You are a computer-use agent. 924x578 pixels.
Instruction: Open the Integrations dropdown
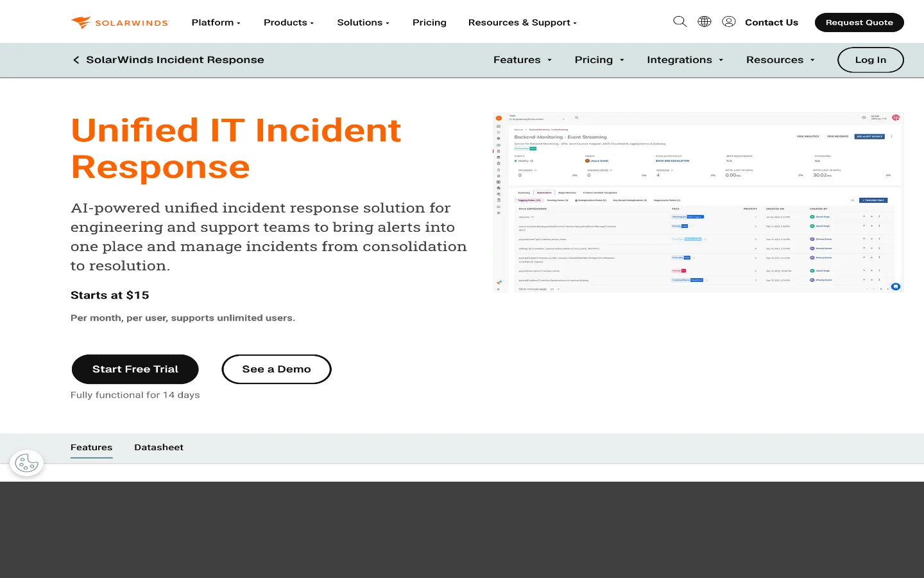[685, 60]
